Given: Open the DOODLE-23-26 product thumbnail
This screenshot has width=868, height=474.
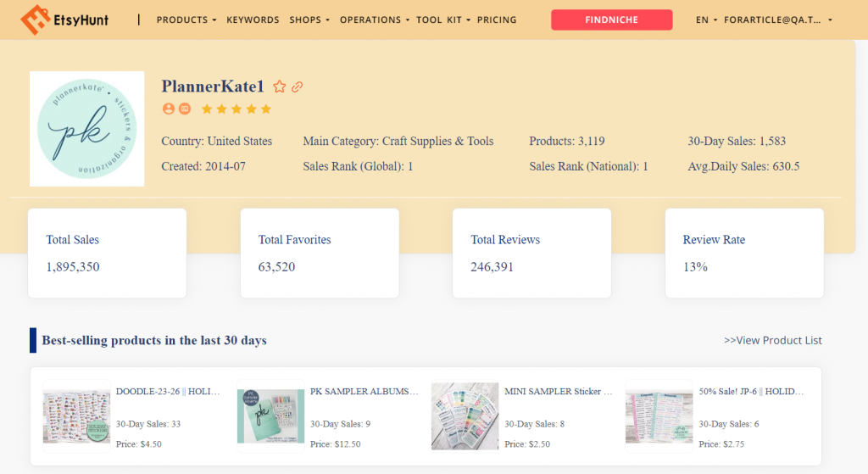Looking at the screenshot, I should point(77,415).
